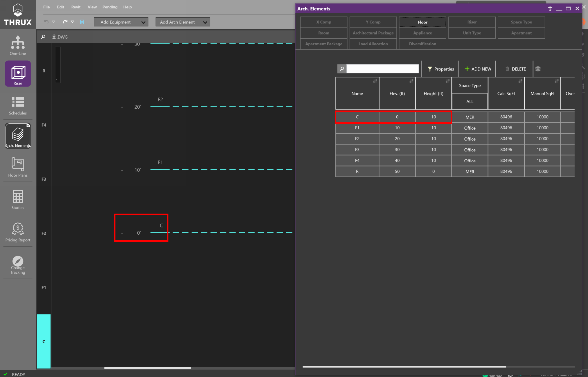Image resolution: width=588 pixels, height=377 pixels.
Task: Select floor F1 row name cell
Action: tap(357, 128)
